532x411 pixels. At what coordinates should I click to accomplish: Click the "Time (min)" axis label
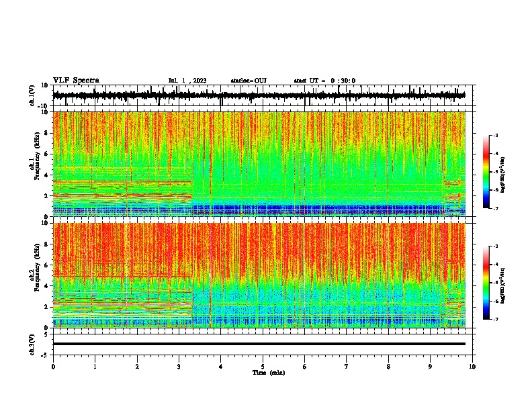269,373
